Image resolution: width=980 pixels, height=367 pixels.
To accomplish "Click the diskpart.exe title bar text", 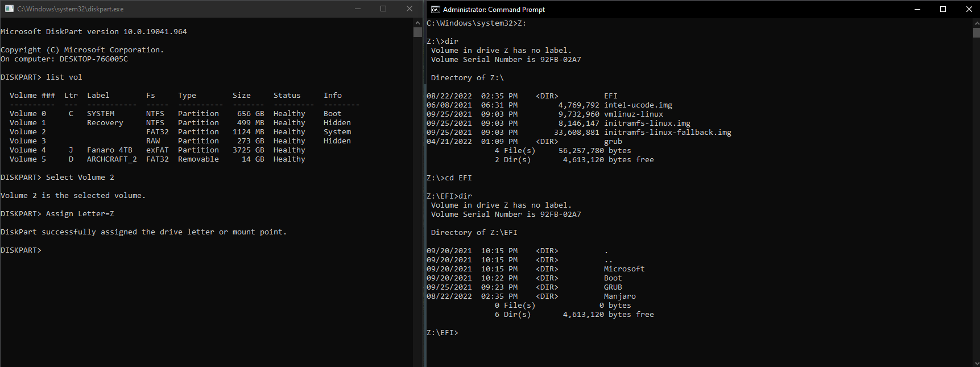I will pos(71,9).
